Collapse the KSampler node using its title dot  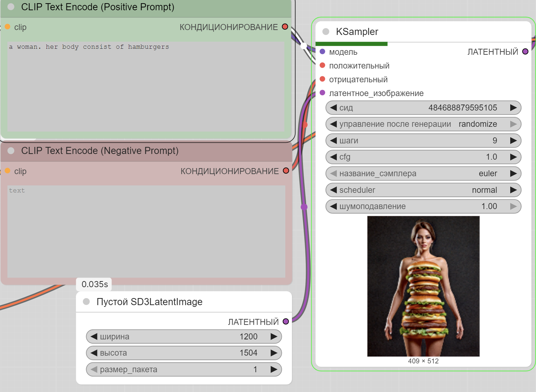[326, 32]
